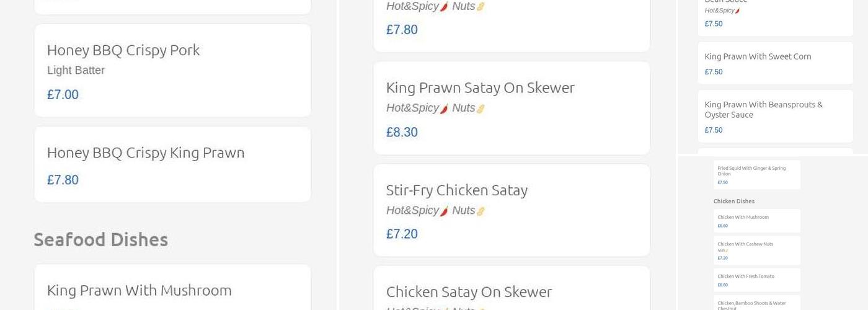
Task: Select the Honey BBQ Crispy Pork item
Action: 123,50
